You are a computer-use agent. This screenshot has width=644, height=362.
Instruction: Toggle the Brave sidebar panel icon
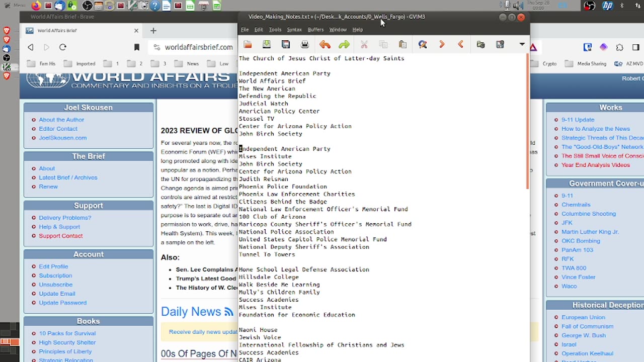[x=636, y=47]
